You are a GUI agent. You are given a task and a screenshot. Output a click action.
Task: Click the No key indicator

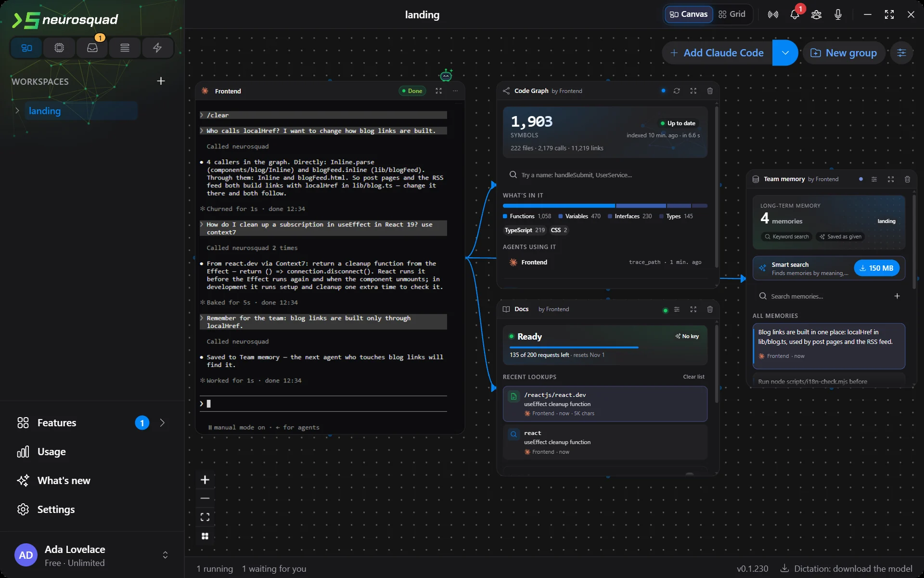[x=687, y=336]
